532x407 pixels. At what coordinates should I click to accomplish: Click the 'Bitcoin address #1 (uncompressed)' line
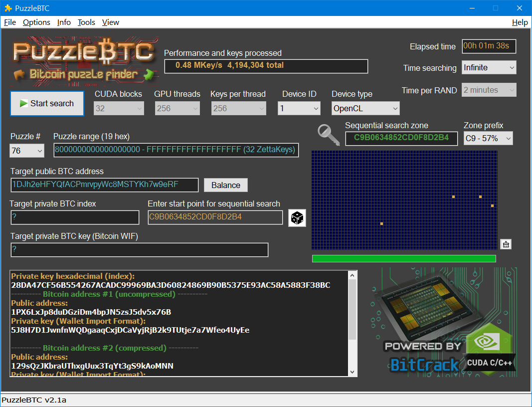pos(109,294)
